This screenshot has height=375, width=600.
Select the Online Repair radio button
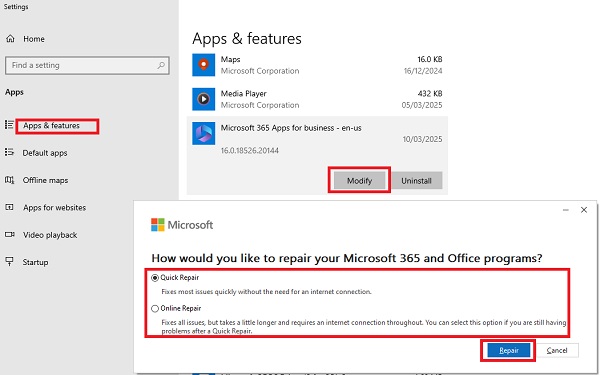[x=155, y=308]
